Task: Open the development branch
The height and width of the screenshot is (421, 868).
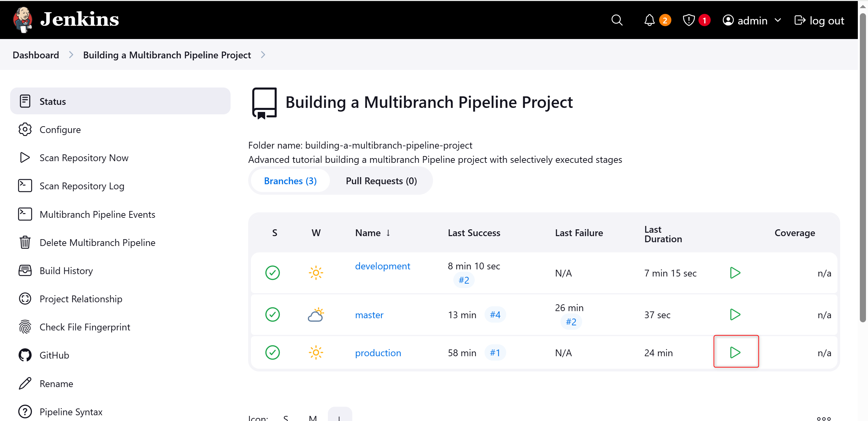Action: coord(382,266)
